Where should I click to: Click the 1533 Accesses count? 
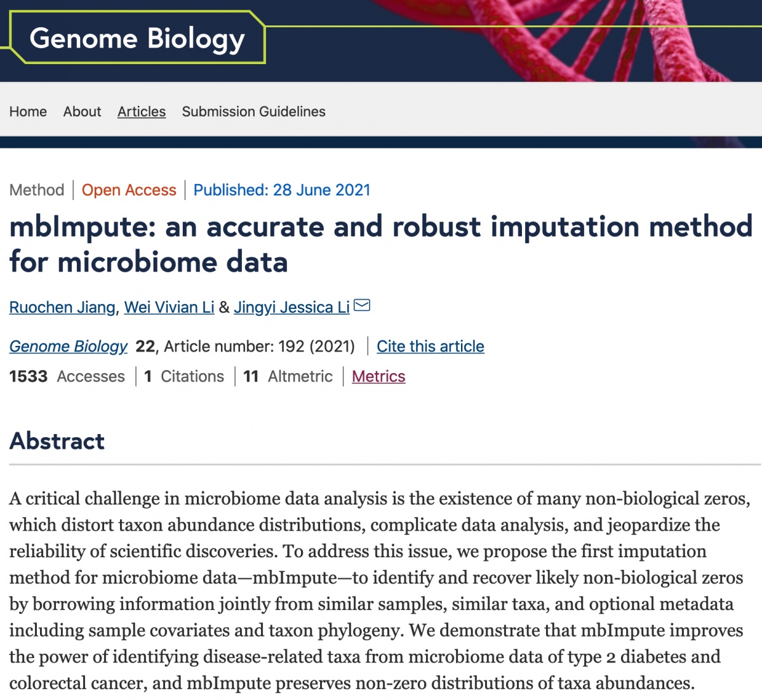(x=67, y=376)
